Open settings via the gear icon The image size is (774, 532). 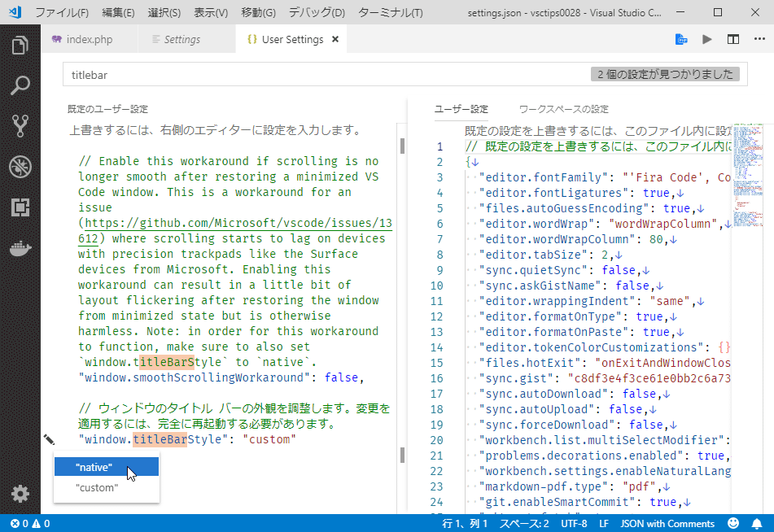(x=20, y=494)
